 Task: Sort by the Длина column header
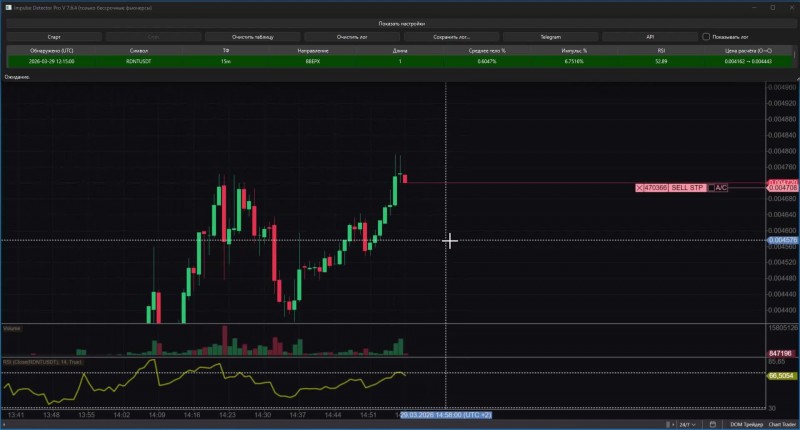pyautogui.click(x=400, y=50)
